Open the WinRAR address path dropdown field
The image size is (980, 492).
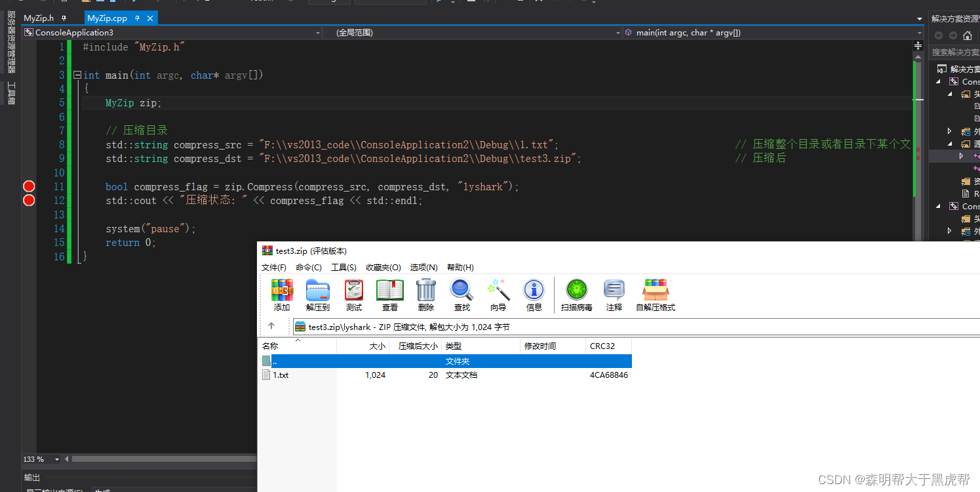(636, 327)
